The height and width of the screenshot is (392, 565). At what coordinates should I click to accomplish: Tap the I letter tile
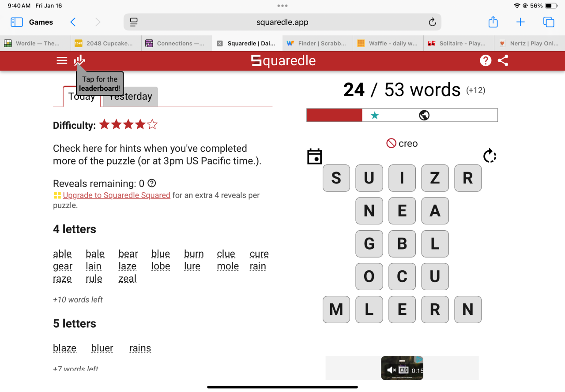[402, 178]
